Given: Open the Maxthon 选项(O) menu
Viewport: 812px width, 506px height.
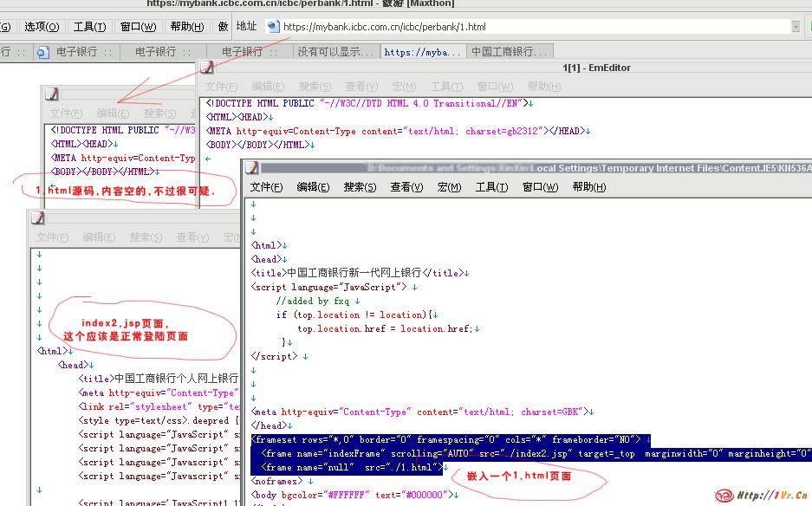Looking at the screenshot, I should tap(41, 27).
